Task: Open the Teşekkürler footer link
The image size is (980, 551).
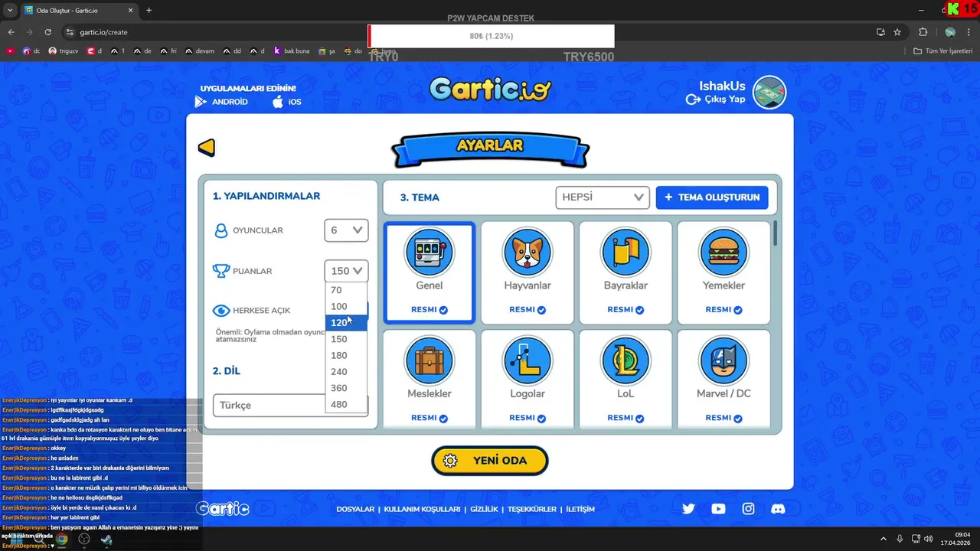Action: tap(532, 510)
